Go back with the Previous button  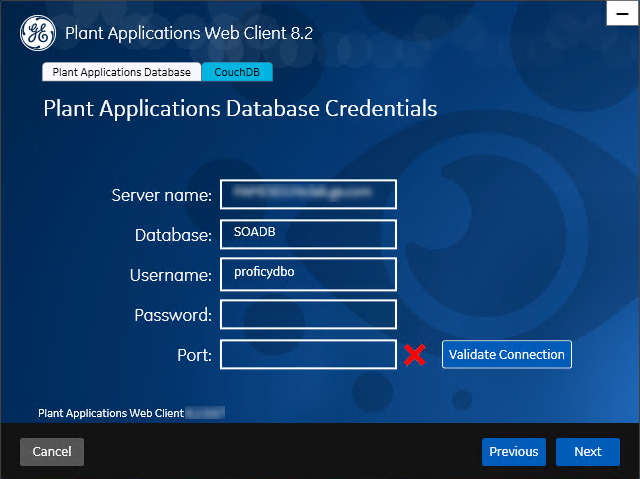[514, 452]
